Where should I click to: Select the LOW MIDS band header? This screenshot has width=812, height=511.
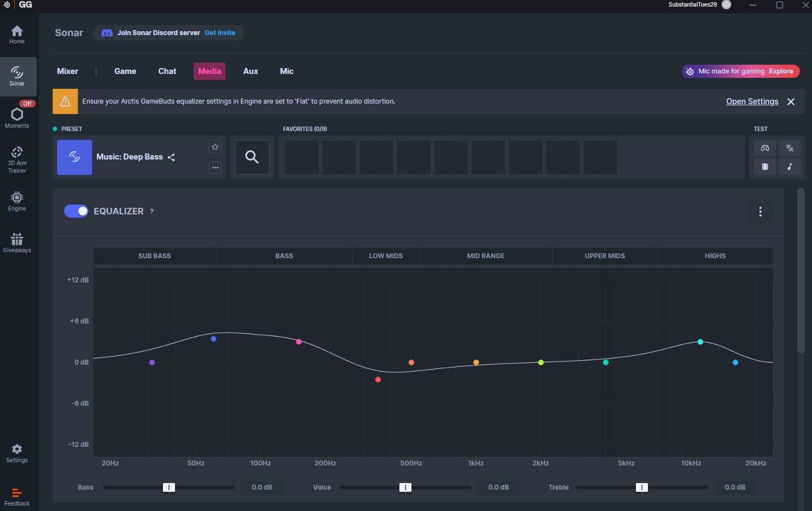(386, 256)
